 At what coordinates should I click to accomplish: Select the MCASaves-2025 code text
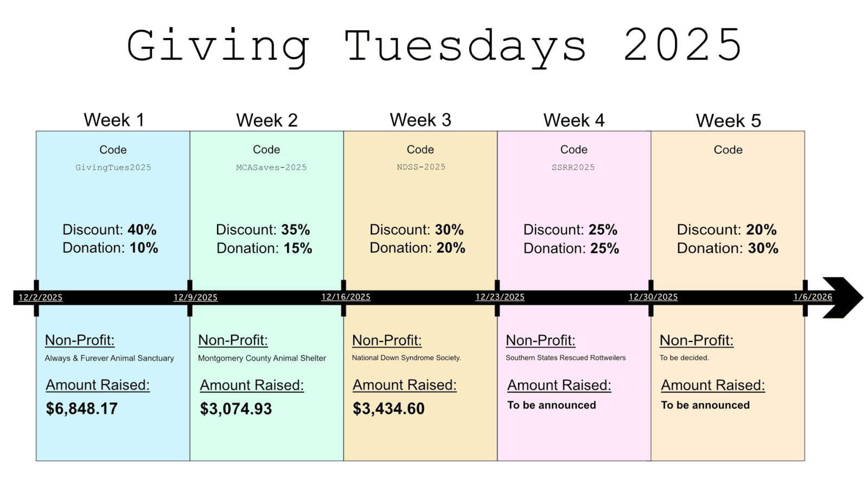point(271,168)
